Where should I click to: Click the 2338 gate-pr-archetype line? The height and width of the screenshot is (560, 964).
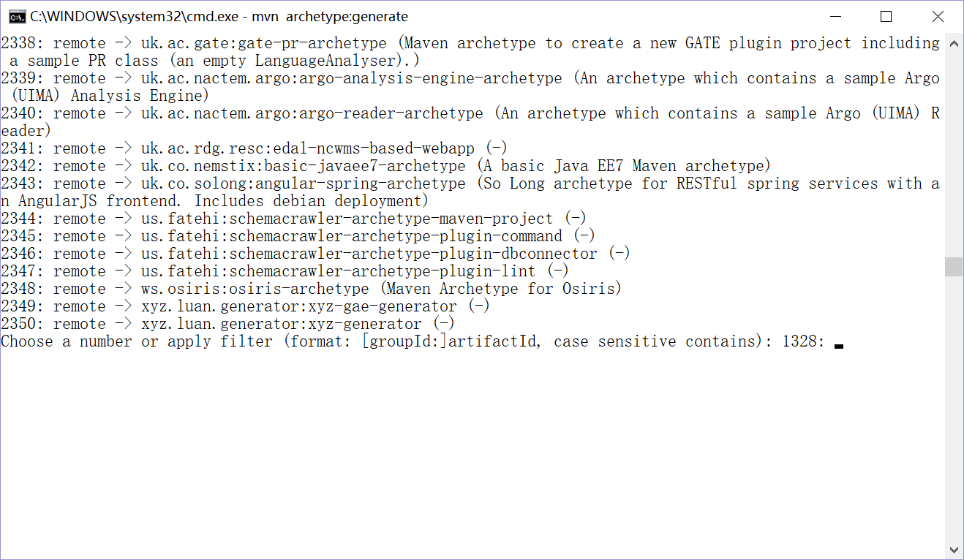coord(470,52)
